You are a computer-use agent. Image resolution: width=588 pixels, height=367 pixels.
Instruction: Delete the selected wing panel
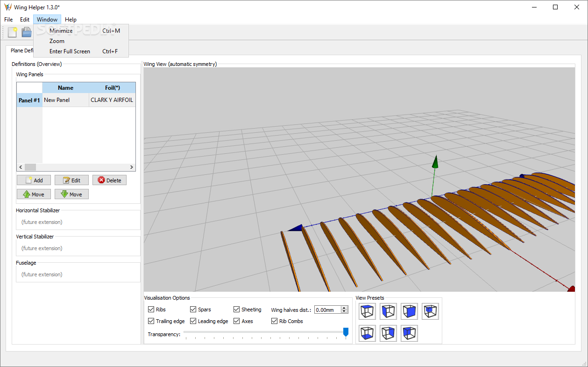click(109, 180)
